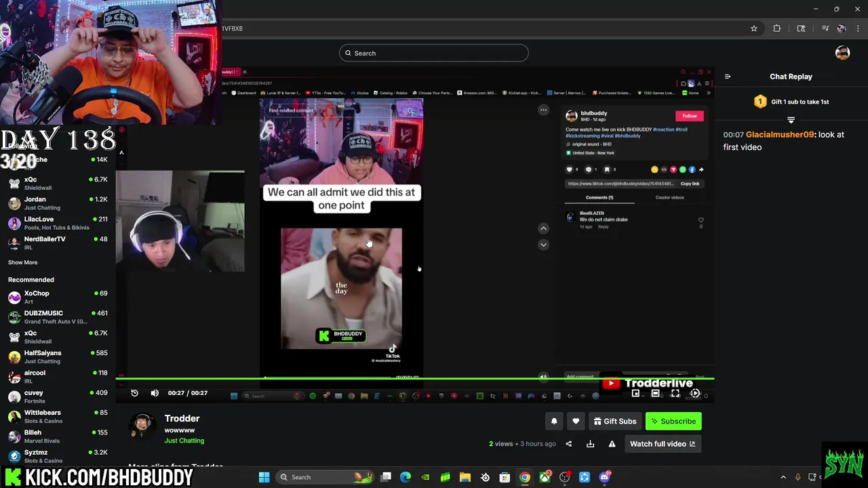The height and width of the screenshot is (488, 868).
Task: Open Discord from the taskbar
Action: 604,477
